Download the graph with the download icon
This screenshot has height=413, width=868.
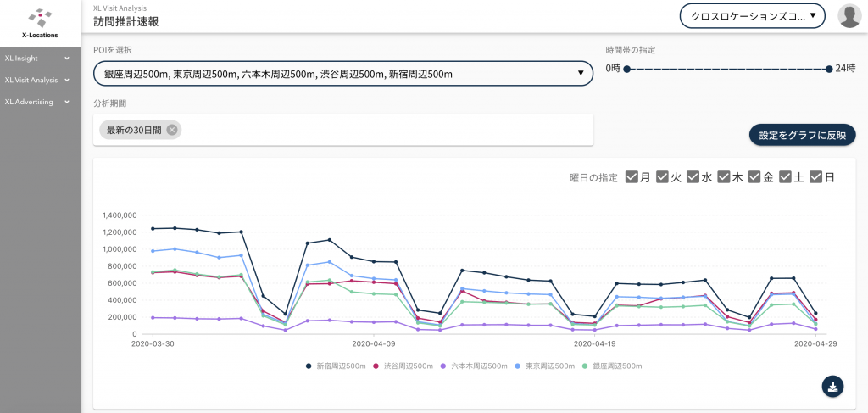[x=832, y=386]
